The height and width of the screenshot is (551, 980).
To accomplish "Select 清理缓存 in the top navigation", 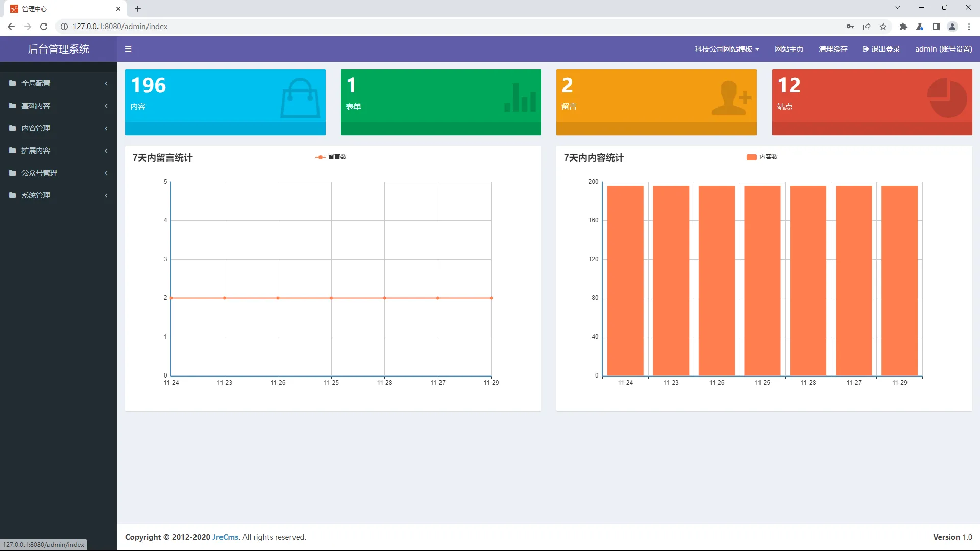I will click(x=832, y=49).
